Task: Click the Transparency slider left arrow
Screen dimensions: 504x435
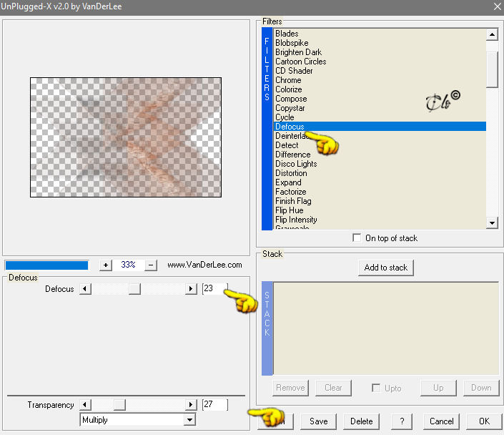Action: click(x=85, y=404)
